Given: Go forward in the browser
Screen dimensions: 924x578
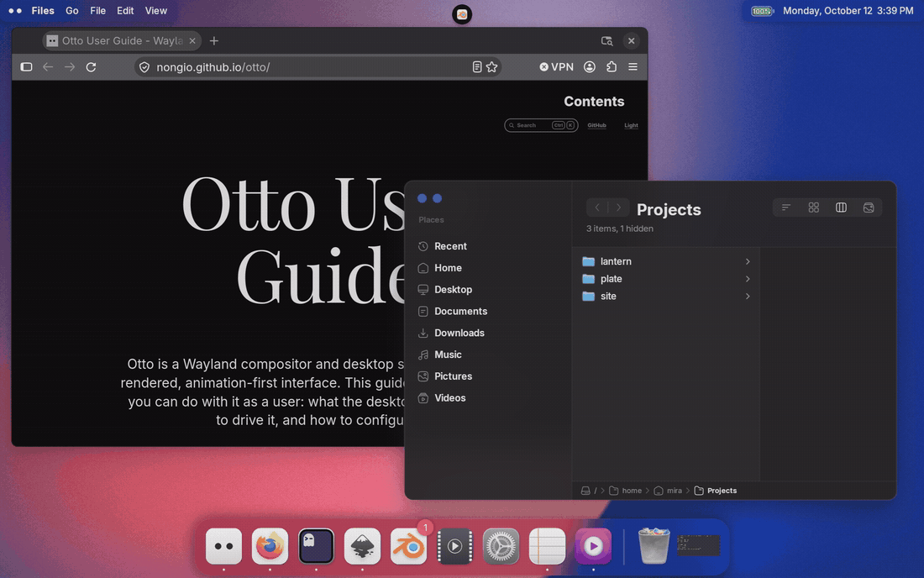Looking at the screenshot, I should click(x=70, y=66).
